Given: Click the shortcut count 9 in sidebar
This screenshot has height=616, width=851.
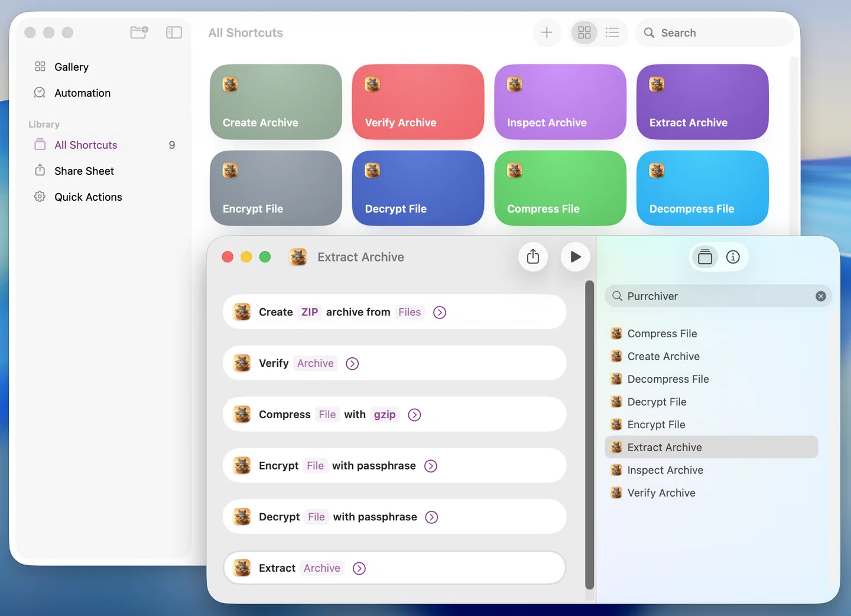Looking at the screenshot, I should click(172, 145).
